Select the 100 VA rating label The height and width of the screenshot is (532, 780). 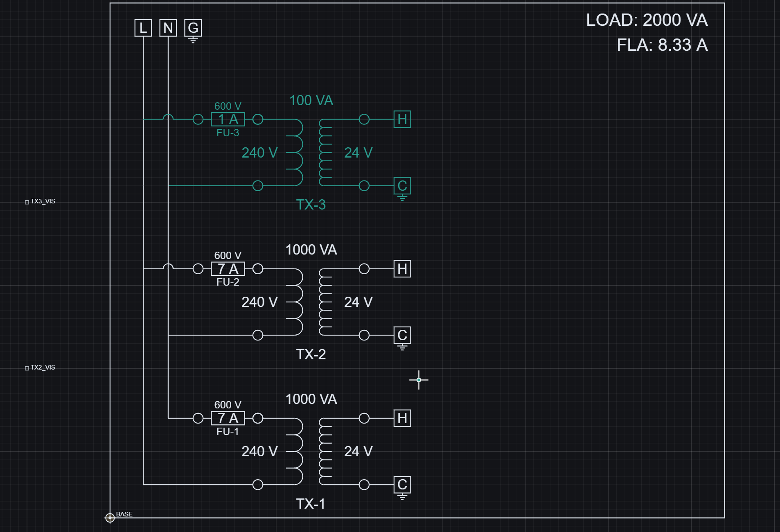coord(311,100)
